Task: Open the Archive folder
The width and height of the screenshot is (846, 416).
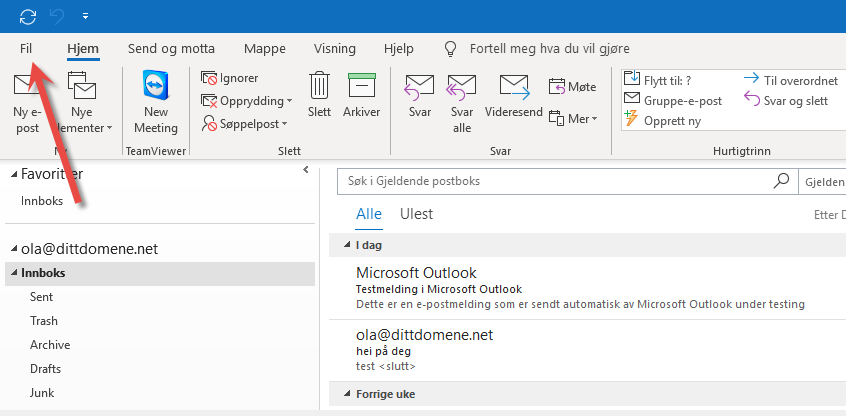Action: (x=50, y=344)
